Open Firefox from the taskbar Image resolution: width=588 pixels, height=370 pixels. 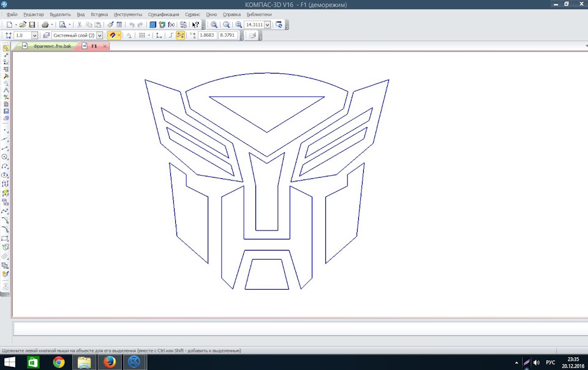pos(110,363)
